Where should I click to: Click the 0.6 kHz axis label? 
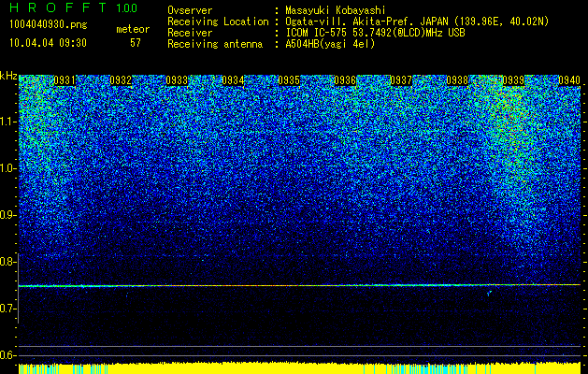(7, 355)
